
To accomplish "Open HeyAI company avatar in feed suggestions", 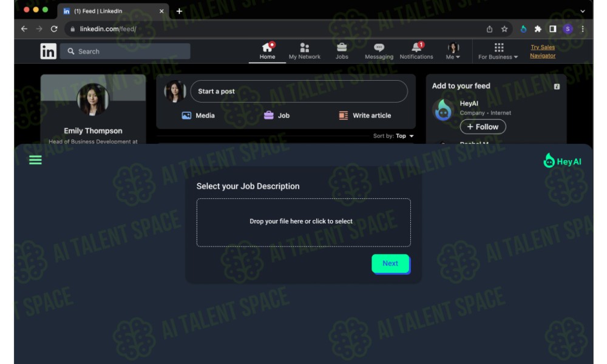I will point(443,110).
